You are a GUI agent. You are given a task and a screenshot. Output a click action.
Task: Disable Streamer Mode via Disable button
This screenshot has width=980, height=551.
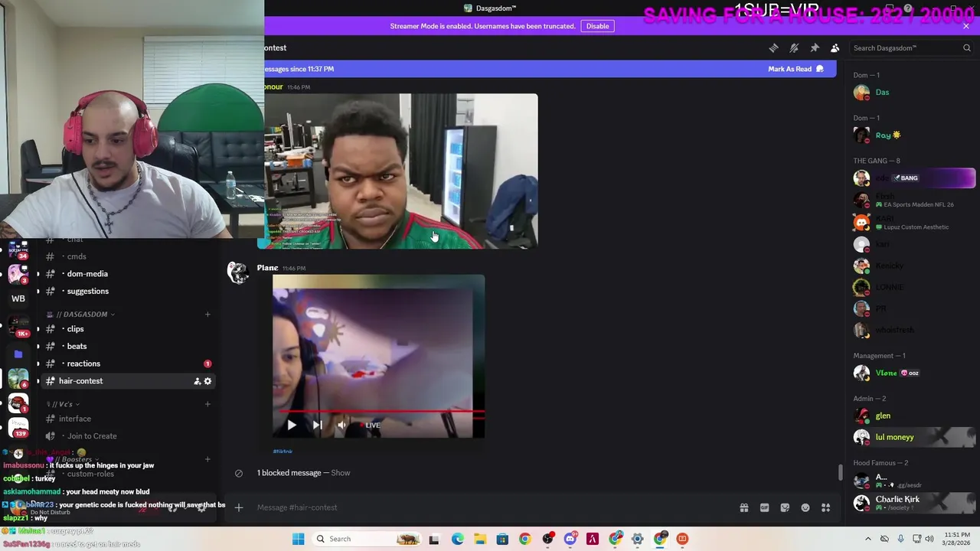point(597,26)
